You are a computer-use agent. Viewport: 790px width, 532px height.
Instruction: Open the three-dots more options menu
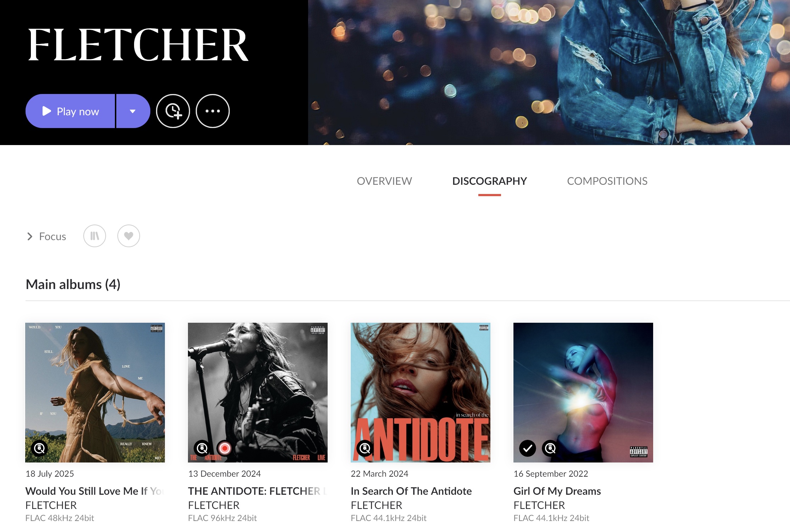click(x=213, y=111)
